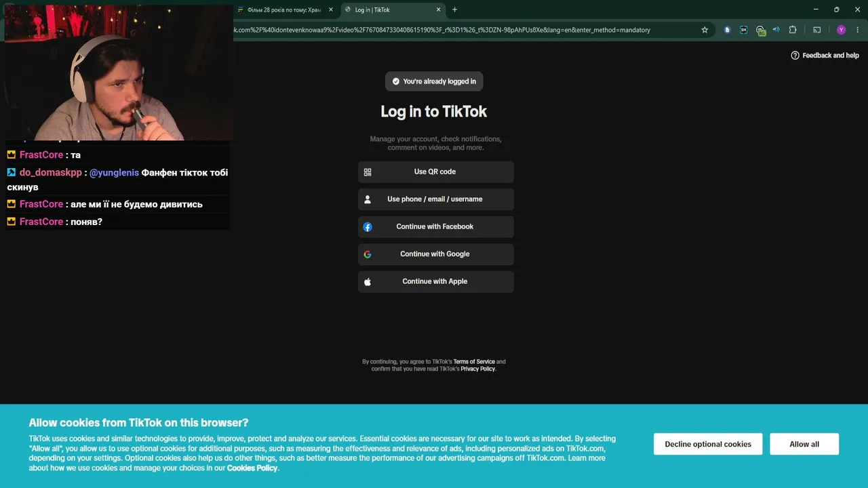Restore down the Chrome window

[x=837, y=9]
